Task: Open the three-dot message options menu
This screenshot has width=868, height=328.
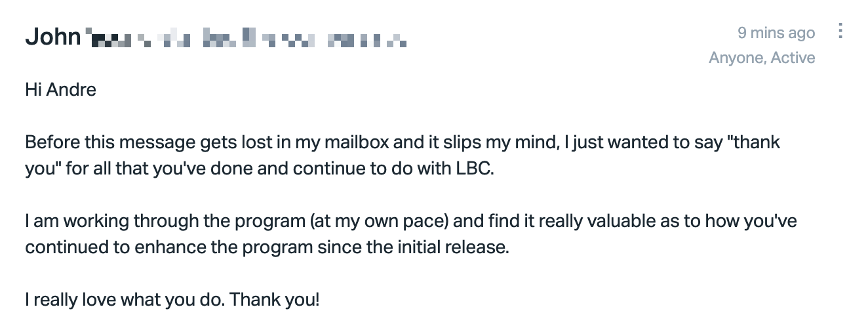Action: pyautogui.click(x=840, y=31)
